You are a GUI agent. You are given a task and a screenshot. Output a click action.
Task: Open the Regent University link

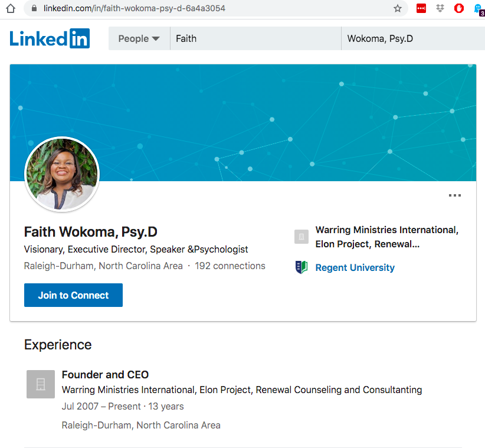pos(355,267)
